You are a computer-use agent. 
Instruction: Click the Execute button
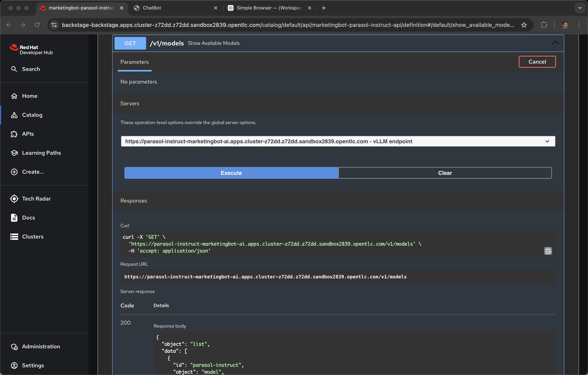point(231,173)
